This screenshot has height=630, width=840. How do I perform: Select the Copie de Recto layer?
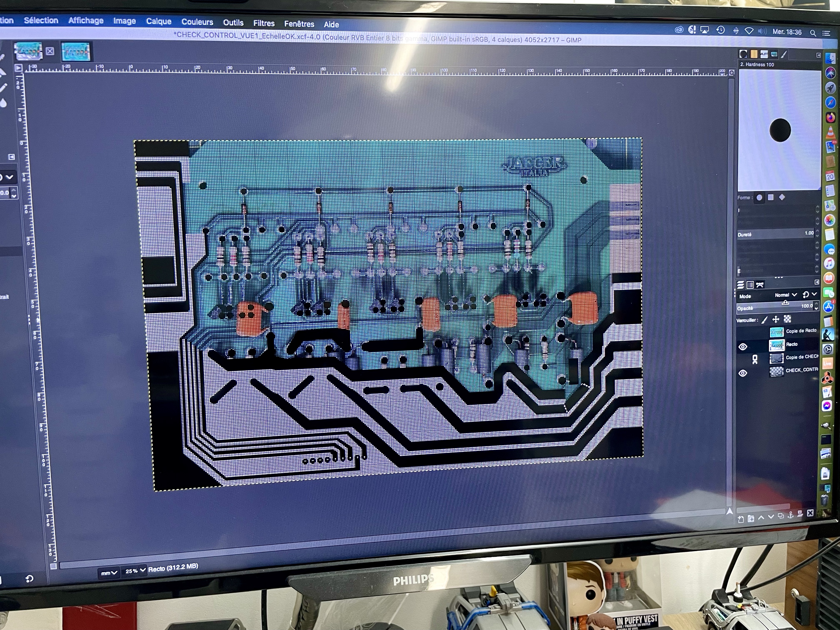coord(800,331)
